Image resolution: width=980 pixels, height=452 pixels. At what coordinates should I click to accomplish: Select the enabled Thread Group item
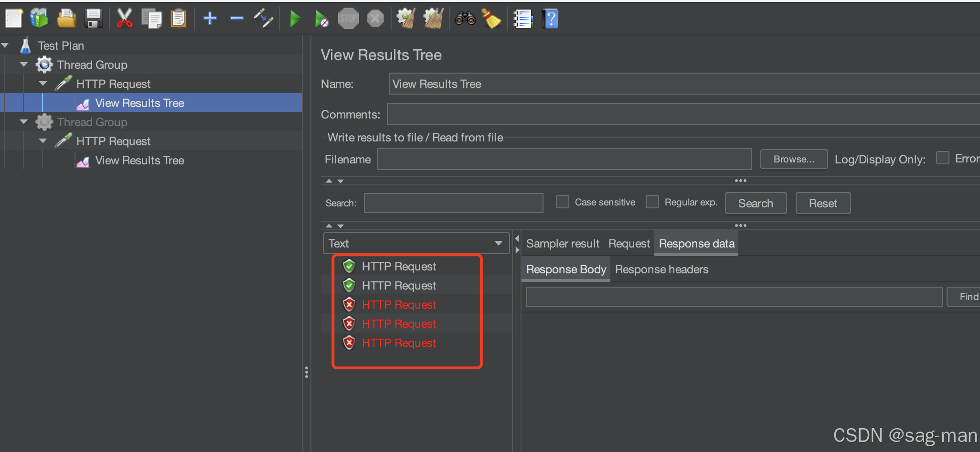coord(92,65)
